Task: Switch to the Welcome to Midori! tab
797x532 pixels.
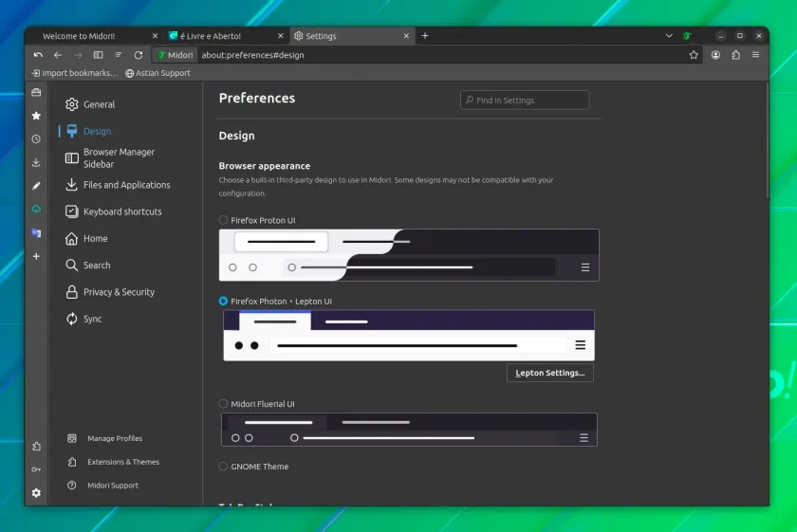Action: click(x=96, y=36)
